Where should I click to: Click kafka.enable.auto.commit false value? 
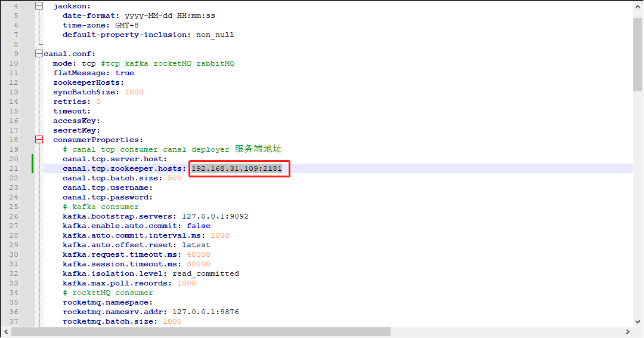click(x=199, y=226)
